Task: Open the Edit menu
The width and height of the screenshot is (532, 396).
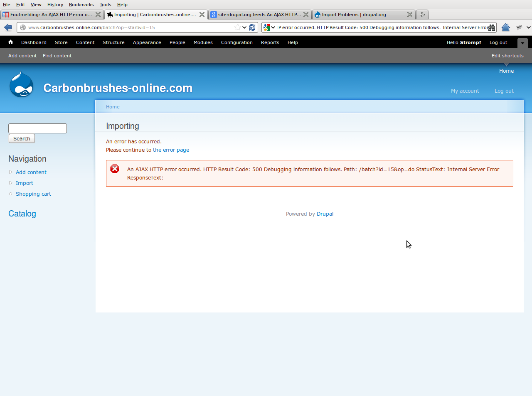Action: click(20, 5)
